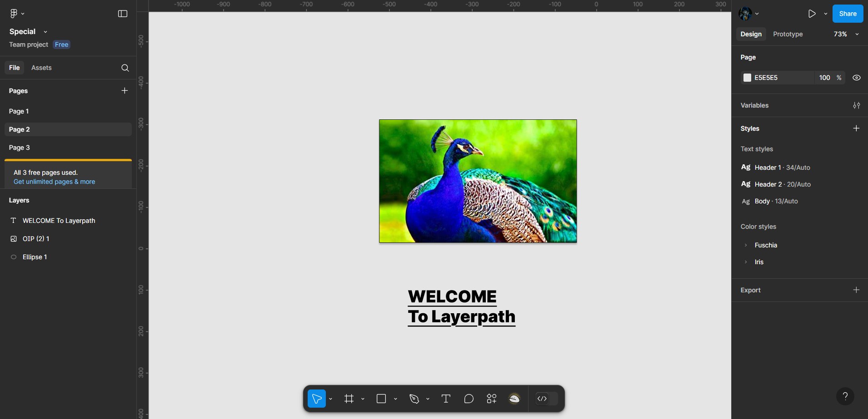Open the Figma main menu icon
The width and height of the screenshot is (868, 419).
(x=14, y=14)
